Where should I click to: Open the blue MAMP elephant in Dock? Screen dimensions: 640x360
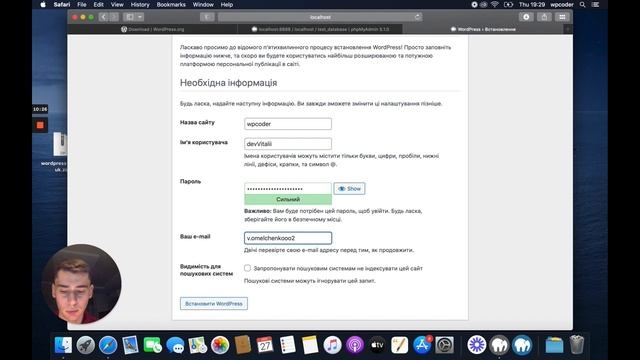pos(522,345)
